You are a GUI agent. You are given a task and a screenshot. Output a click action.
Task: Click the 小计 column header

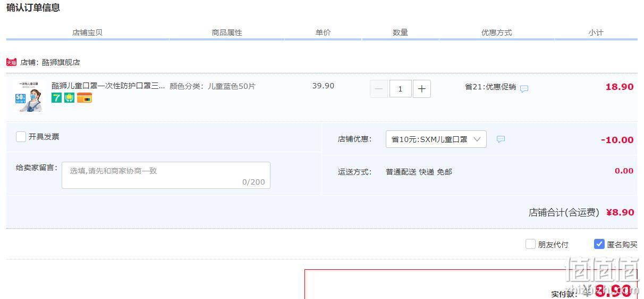pos(596,32)
